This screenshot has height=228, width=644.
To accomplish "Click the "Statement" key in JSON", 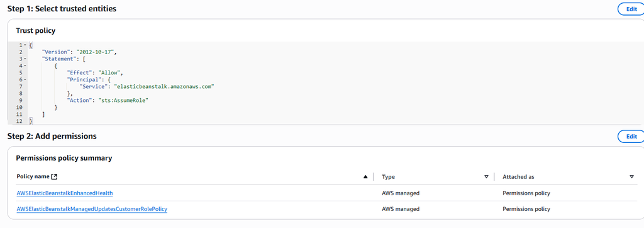I will point(58,59).
